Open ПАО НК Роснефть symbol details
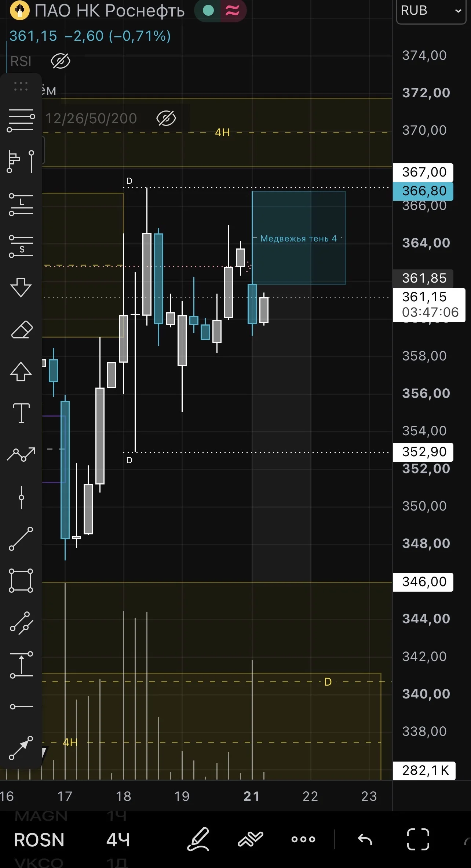 (109, 11)
